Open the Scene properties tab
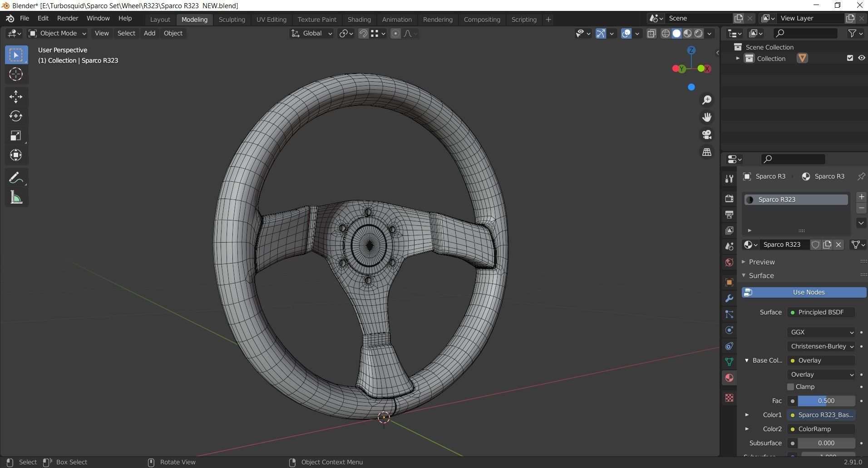868x468 pixels. (729, 246)
